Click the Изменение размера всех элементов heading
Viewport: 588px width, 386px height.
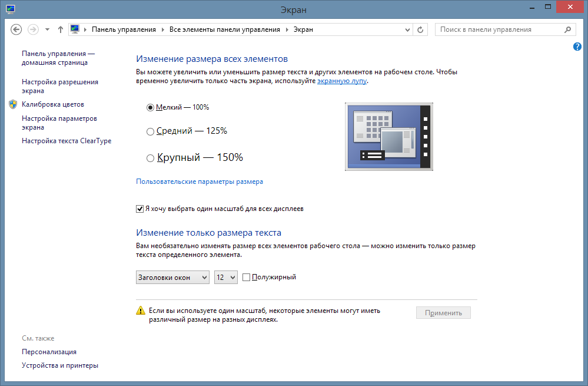[x=212, y=59]
